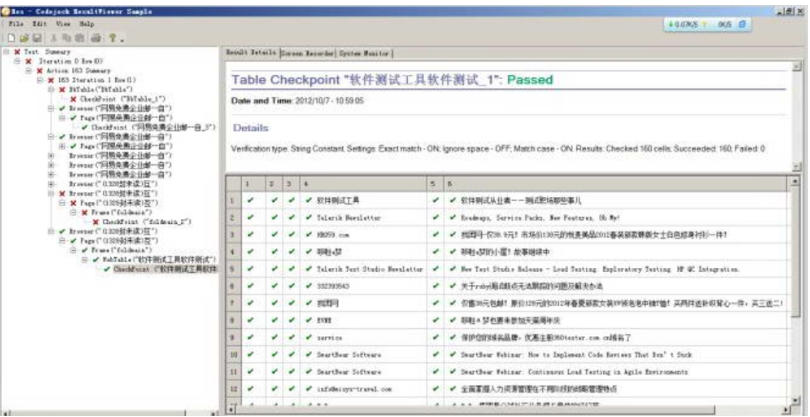Viewport: 810px width, 417px height.
Task: Click the New file toolbar icon
Action: 9,37
